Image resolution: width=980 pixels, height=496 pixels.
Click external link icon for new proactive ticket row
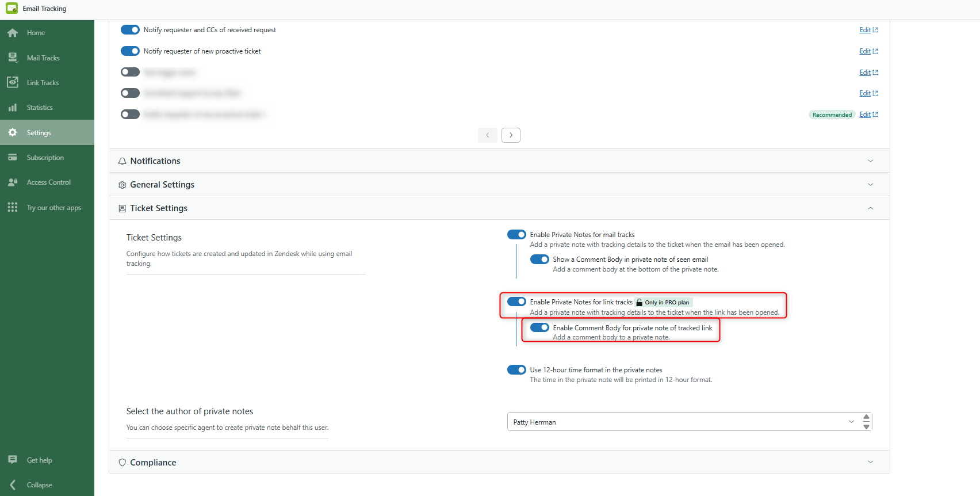point(875,51)
